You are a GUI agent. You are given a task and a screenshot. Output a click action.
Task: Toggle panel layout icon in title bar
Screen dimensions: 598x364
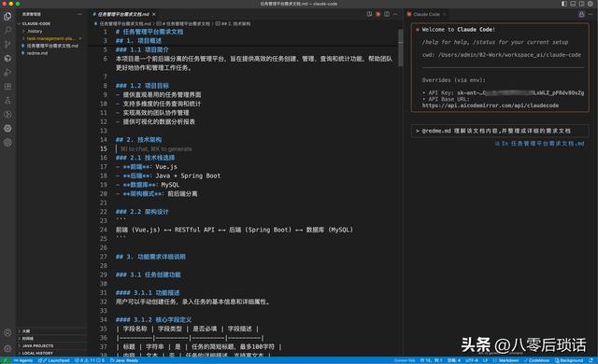coord(573,4)
